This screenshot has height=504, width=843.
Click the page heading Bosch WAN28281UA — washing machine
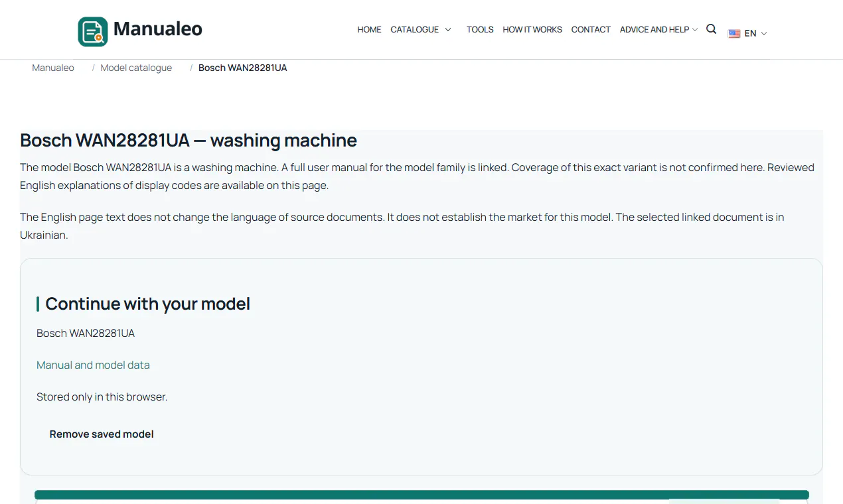pyautogui.click(x=189, y=141)
